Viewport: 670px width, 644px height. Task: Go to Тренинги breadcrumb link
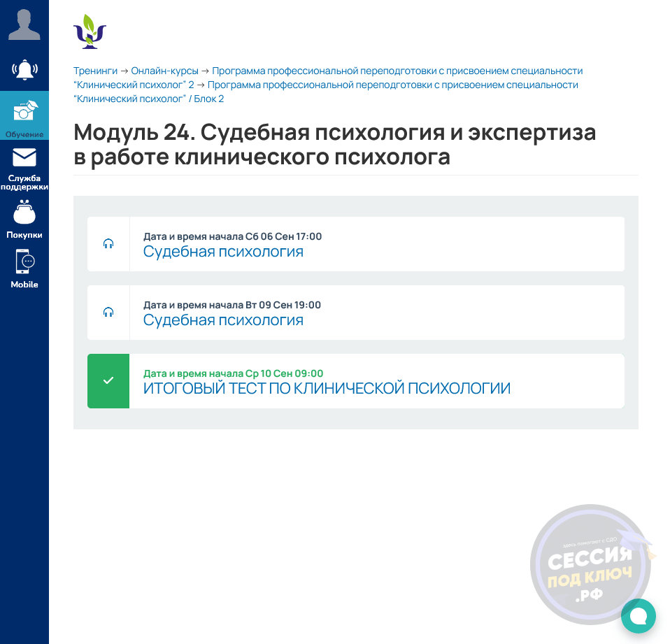click(95, 71)
